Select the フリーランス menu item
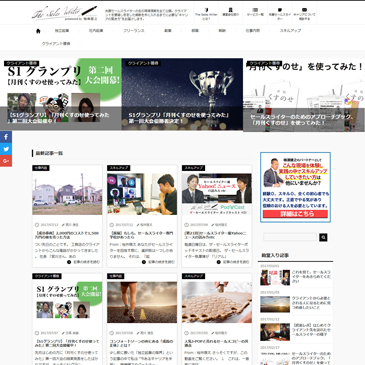Image resolution: width=365 pixels, height=365 pixels. 134,31
